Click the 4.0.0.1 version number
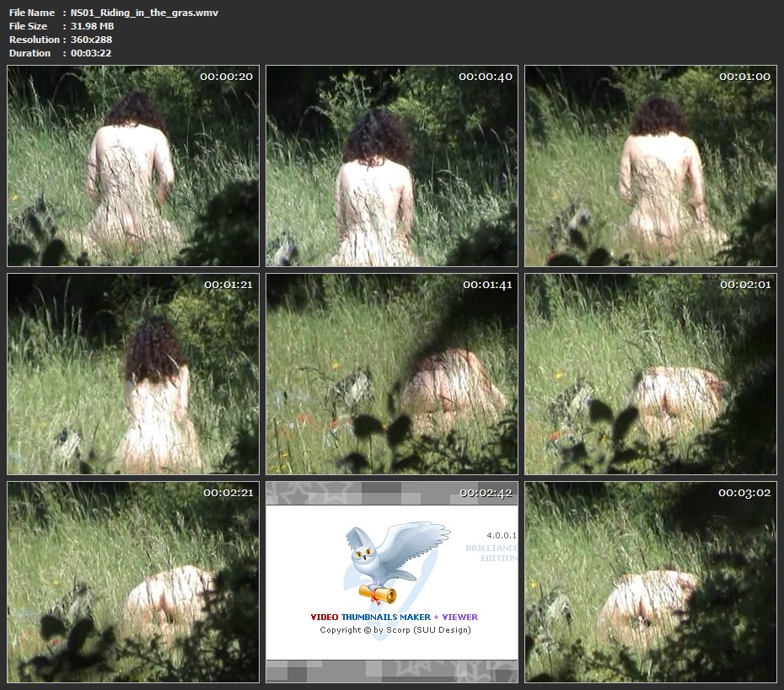 click(x=501, y=535)
